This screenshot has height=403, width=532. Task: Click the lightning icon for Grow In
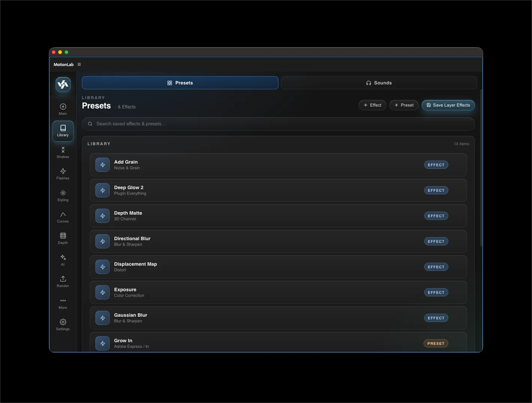point(102,343)
